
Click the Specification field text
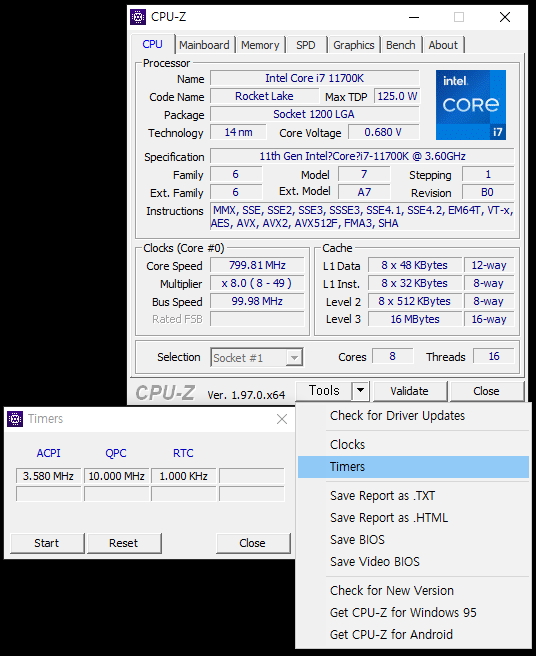point(362,156)
